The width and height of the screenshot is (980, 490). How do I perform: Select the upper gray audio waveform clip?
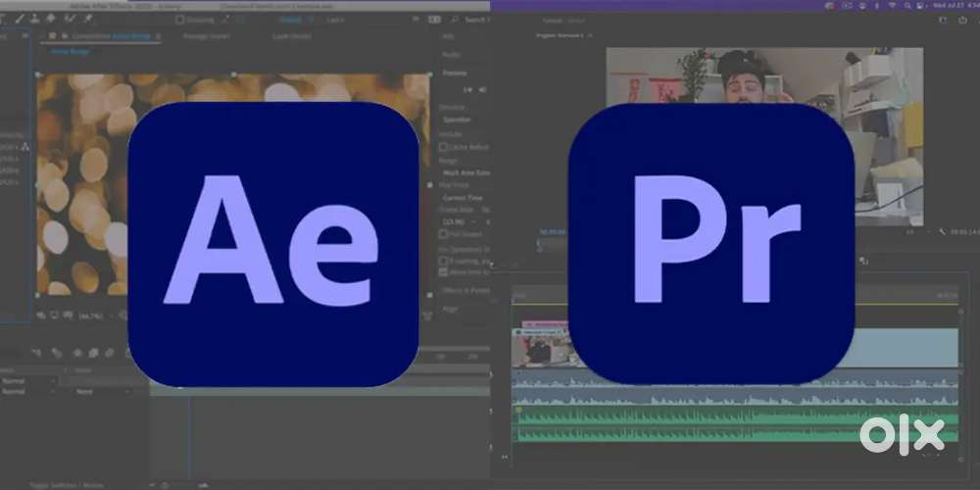735,378
